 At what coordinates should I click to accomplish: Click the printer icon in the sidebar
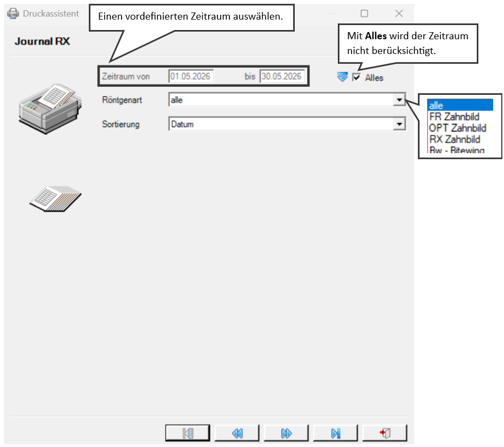pyautogui.click(x=50, y=108)
